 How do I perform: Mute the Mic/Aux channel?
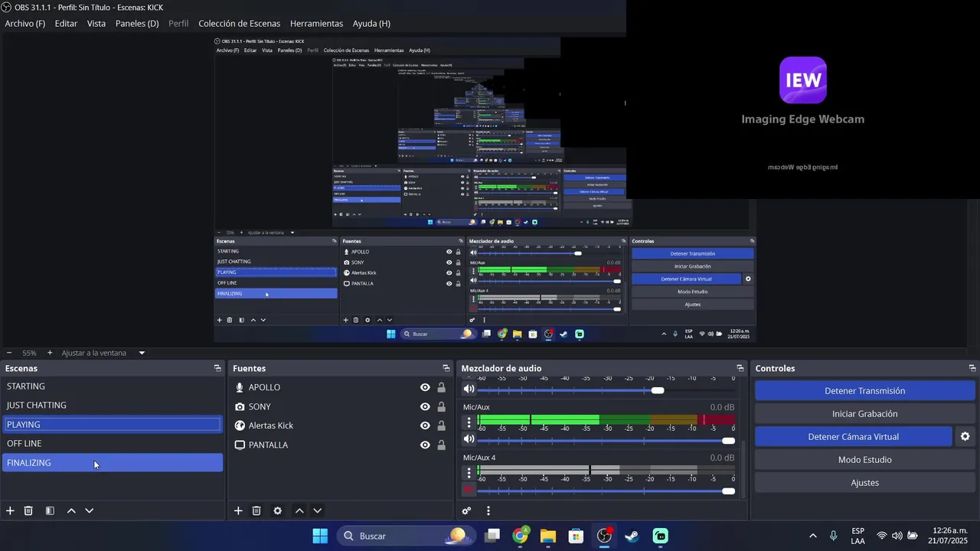pyautogui.click(x=469, y=439)
